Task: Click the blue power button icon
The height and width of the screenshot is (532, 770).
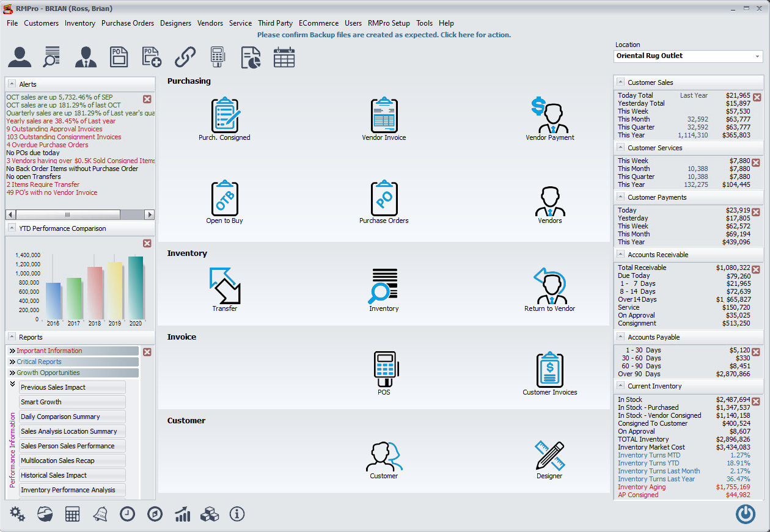Action: pos(746,514)
